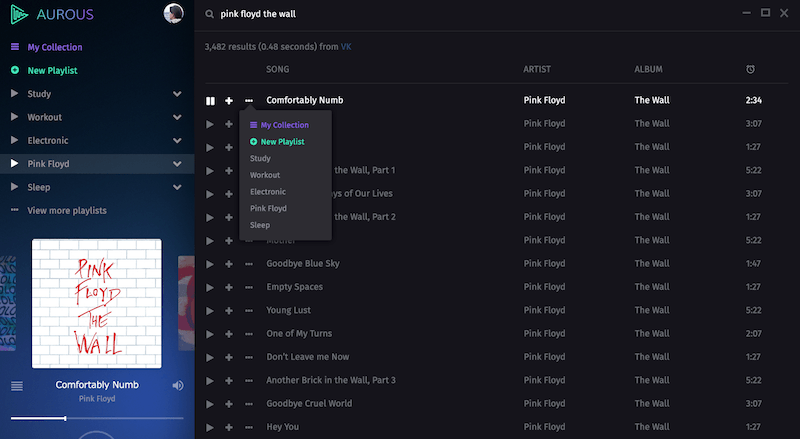Open more options for Another Brick Part 3
The image size is (800, 439).
point(249,381)
